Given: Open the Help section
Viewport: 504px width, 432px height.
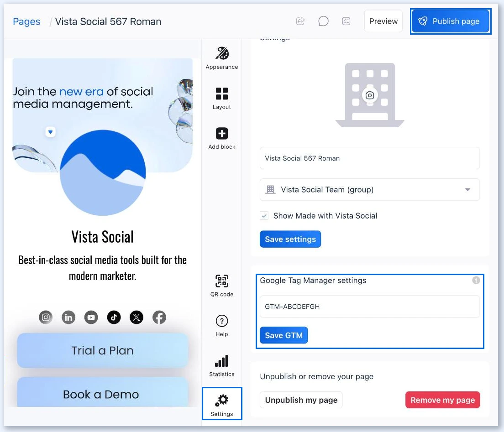Looking at the screenshot, I should click(x=222, y=326).
